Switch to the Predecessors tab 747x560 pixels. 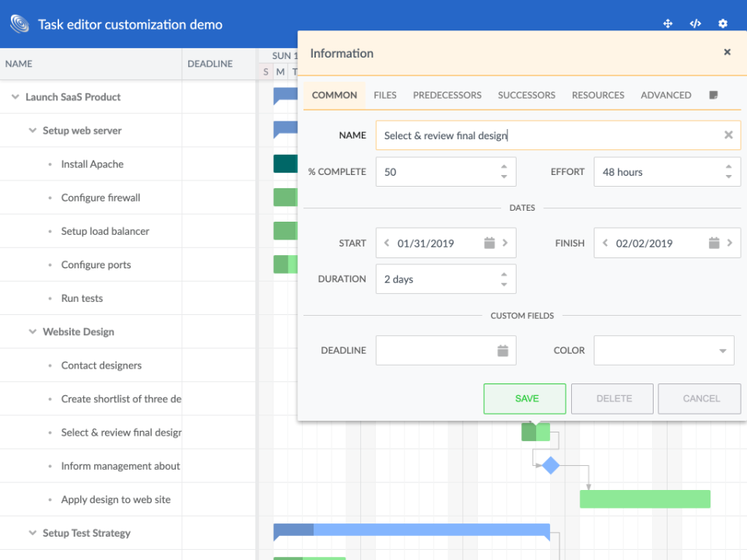pos(447,95)
